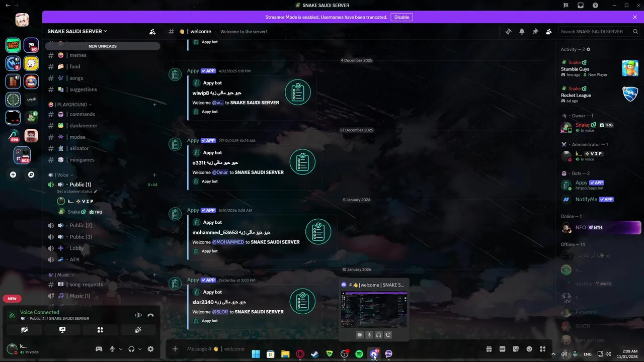Open Steam from Windows taskbar

[315, 354]
